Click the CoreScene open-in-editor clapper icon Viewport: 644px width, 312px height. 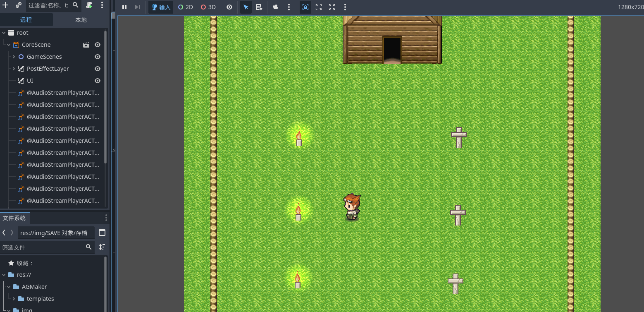(x=86, y=45)
